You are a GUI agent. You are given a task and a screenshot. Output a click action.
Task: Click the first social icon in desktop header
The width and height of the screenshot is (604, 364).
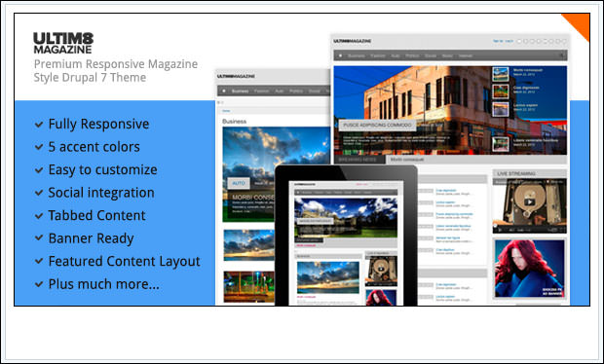pyautogui.click(x=519, y=41)
